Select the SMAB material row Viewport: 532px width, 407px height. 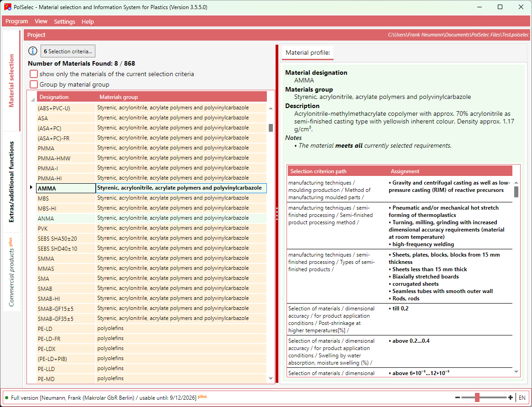[151, 289]
